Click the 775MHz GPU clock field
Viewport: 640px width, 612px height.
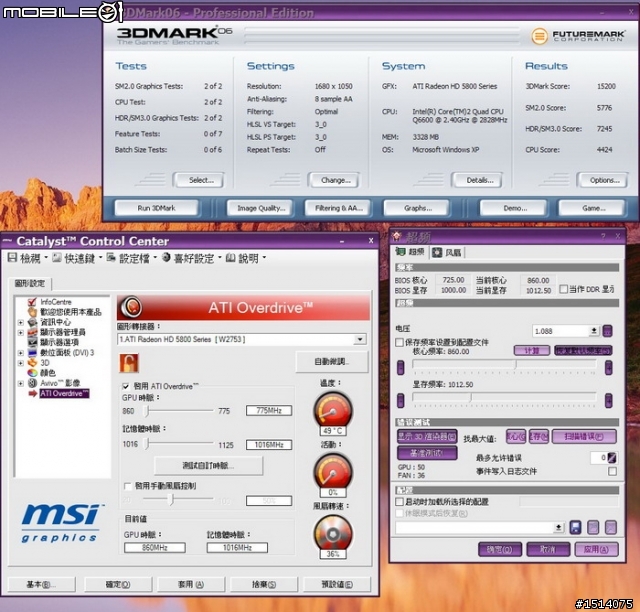[269, 410]
